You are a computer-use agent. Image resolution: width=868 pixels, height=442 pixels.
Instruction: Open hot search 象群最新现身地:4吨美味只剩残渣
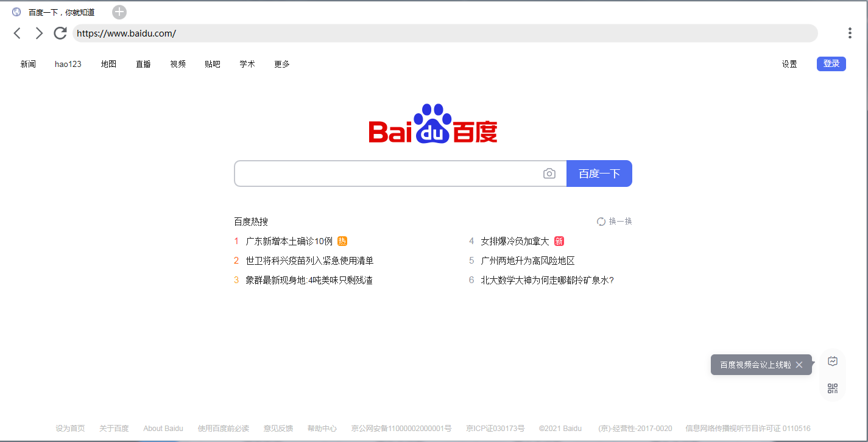309,280
